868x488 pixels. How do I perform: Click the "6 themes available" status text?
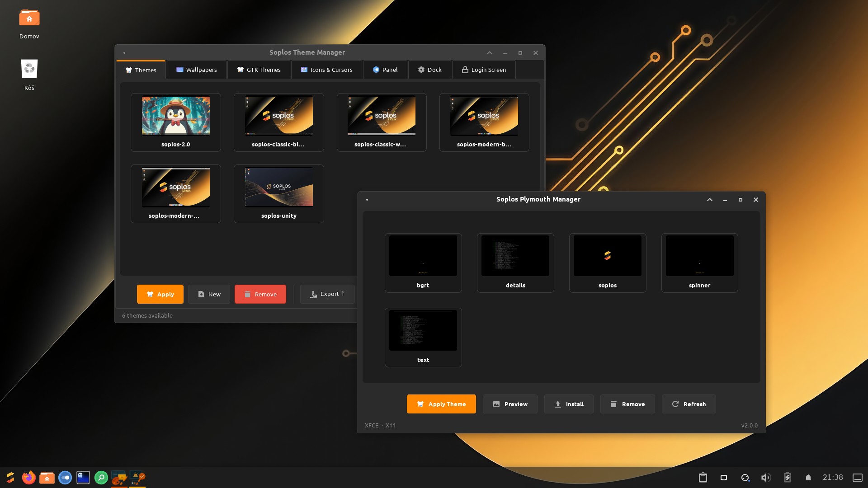[147, 315]
